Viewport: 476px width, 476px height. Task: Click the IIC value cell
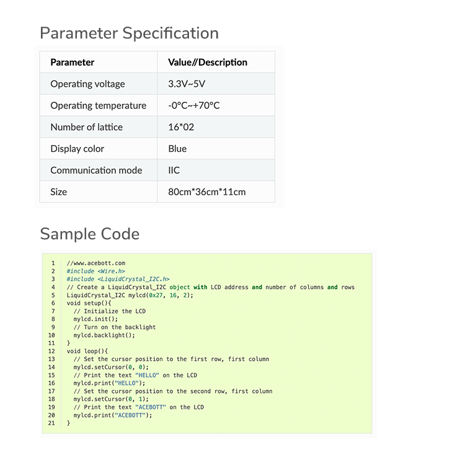[216, 170]
